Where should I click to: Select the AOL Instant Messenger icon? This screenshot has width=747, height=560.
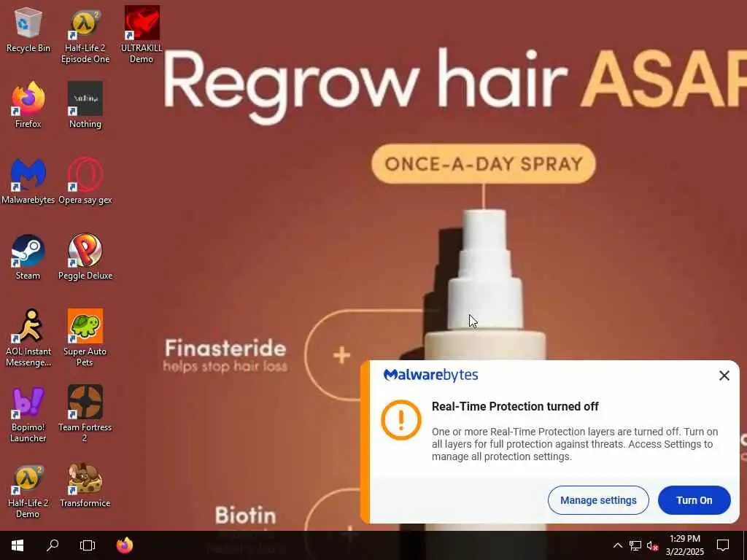click(28, 338)
